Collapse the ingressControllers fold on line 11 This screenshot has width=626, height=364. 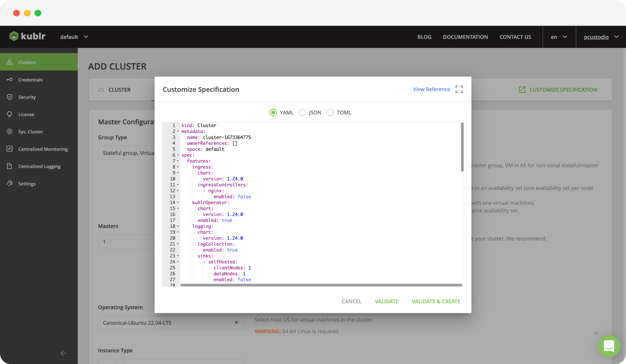(x=178, y=185)
